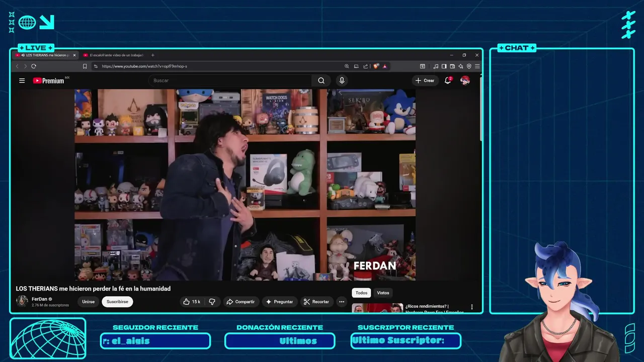This screenshot has height=362, width=644.
Task: Open the FerDan channel avatar
Action: pos(22,301)
